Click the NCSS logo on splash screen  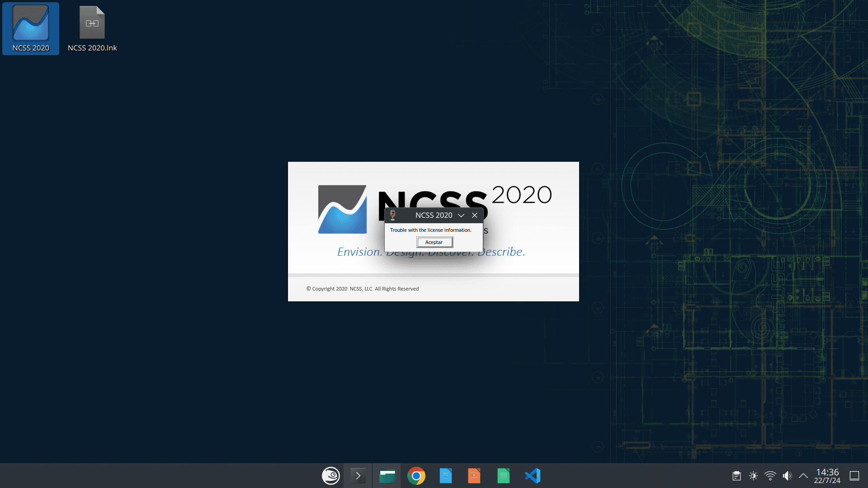(x=342, y=209)
